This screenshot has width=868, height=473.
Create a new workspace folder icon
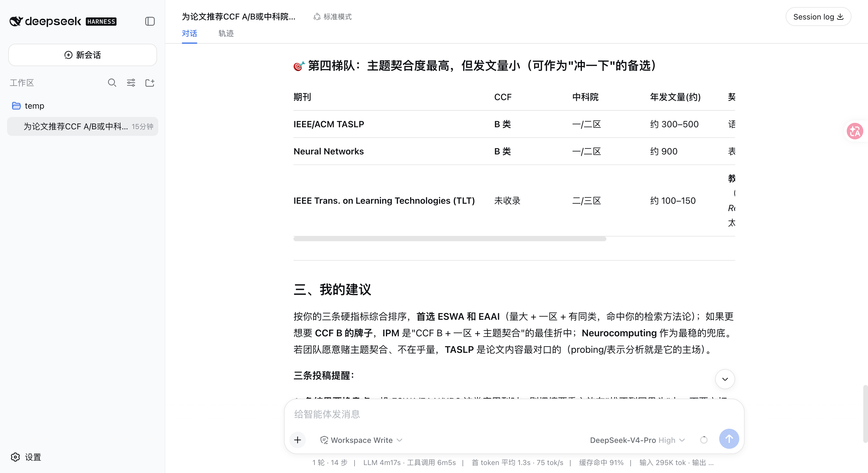pyautogui.click(x=150, y=83)
